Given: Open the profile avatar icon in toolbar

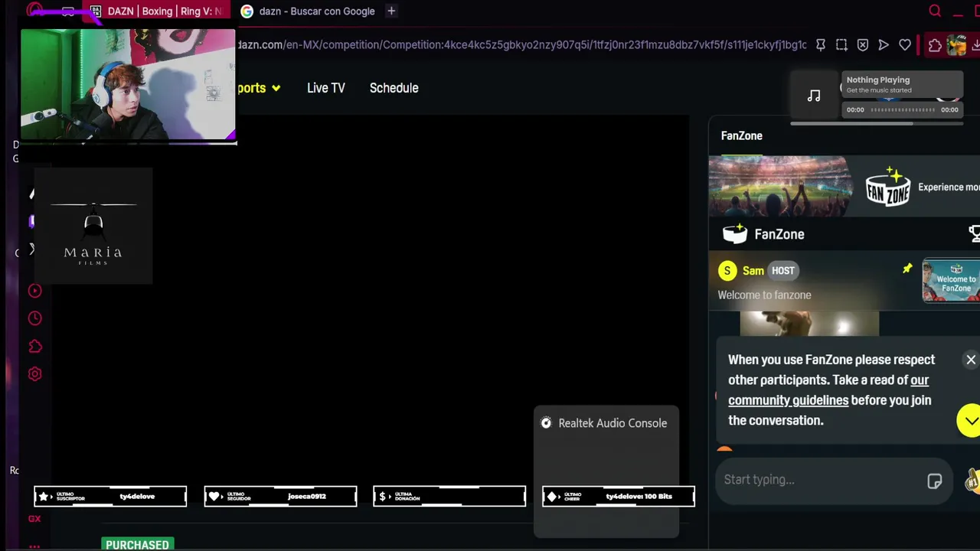Looking at the screenshot, I should click(956, 45).
